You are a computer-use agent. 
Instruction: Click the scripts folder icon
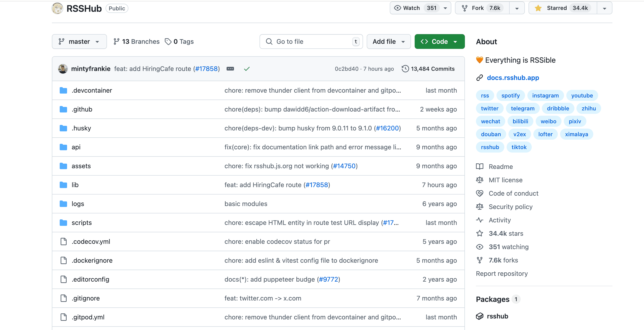coord(63,223)
